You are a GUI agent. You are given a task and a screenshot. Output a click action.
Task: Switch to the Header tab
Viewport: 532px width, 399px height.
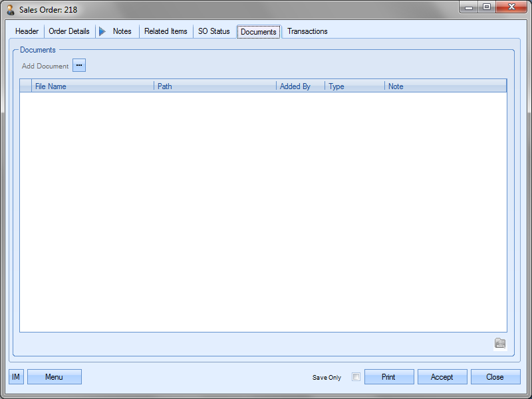click(27, 31)
